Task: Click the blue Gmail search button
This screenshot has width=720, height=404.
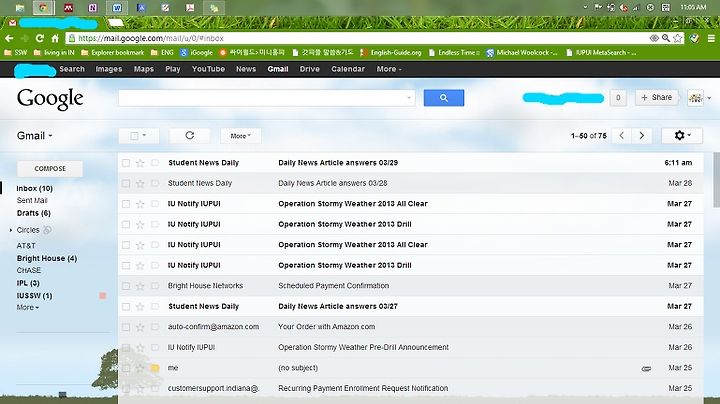Action: (x=444, y=98)
